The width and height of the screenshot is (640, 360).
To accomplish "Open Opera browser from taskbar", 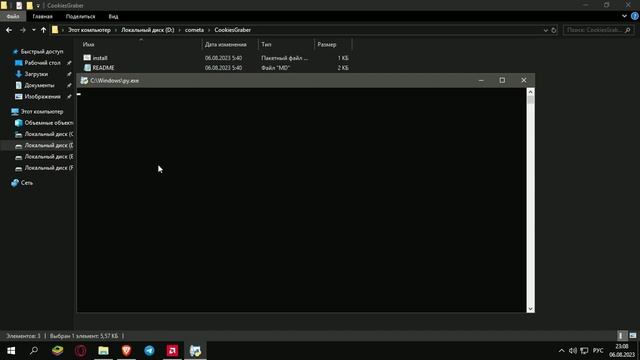I will (x=80, y=351).
